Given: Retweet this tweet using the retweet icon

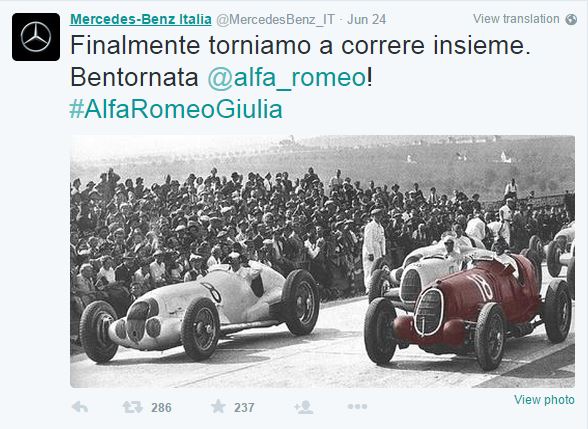Looking at the screenshot, I should point(133,407).
